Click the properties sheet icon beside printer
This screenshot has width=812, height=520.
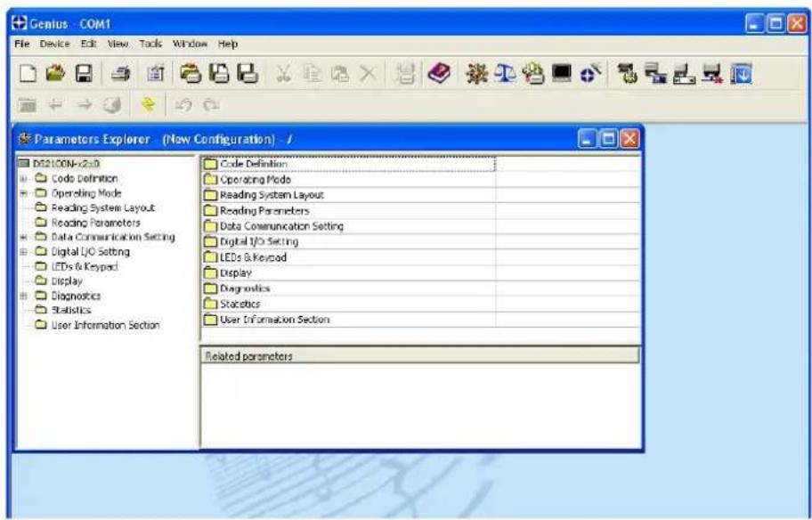155,74
